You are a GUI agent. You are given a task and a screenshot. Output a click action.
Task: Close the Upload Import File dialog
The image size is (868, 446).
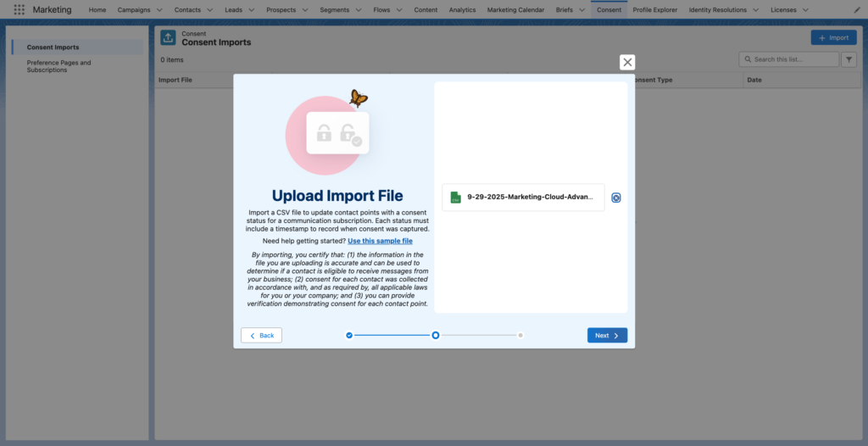click(627, 62)
